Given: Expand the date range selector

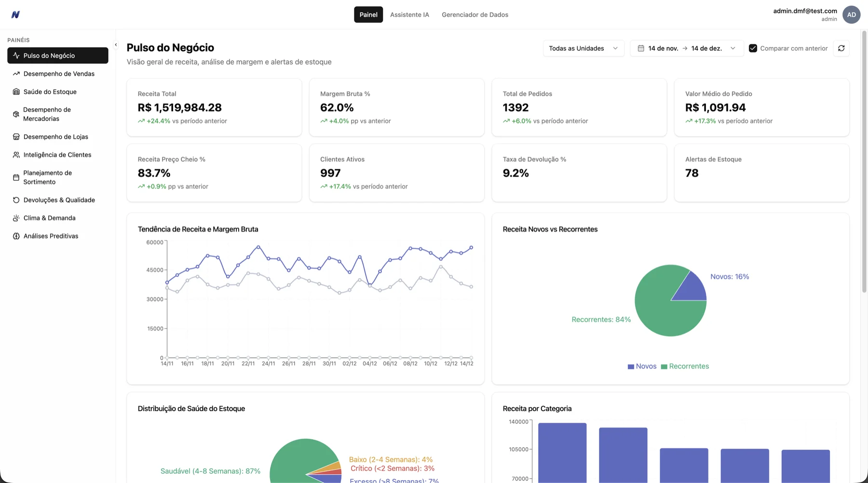Looking at the screenshot, I should tap(732, 48).
